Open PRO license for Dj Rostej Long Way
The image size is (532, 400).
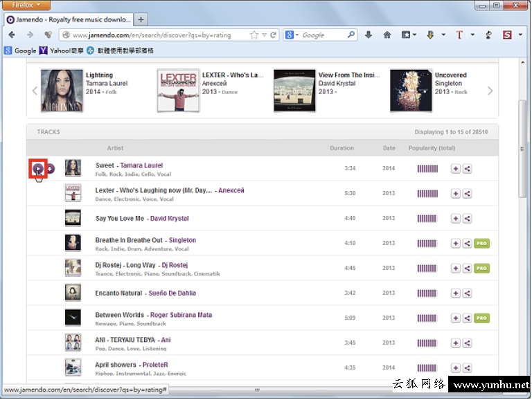pyautogui.click(x=481, y=268)
